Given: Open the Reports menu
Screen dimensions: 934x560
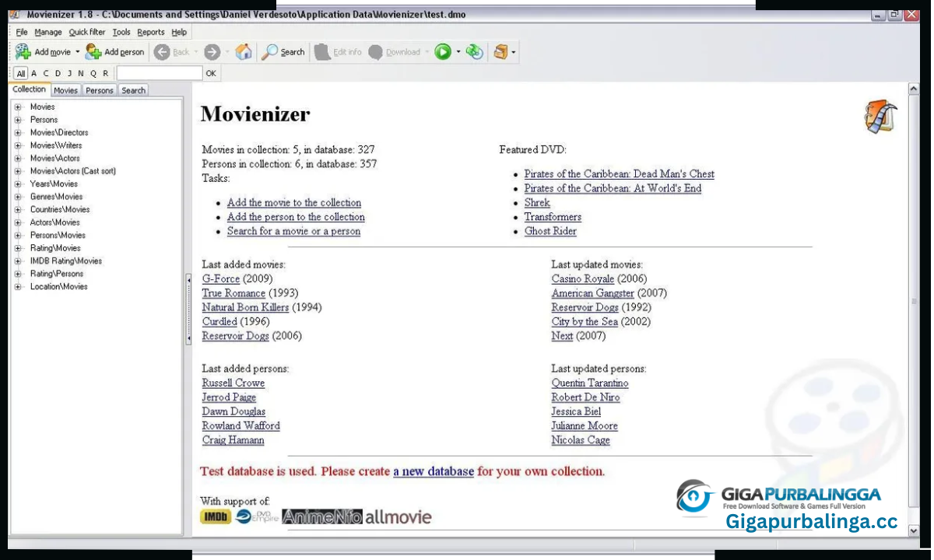Looking at the screenshot, I should pyautogui.click(x=151, y=32).
